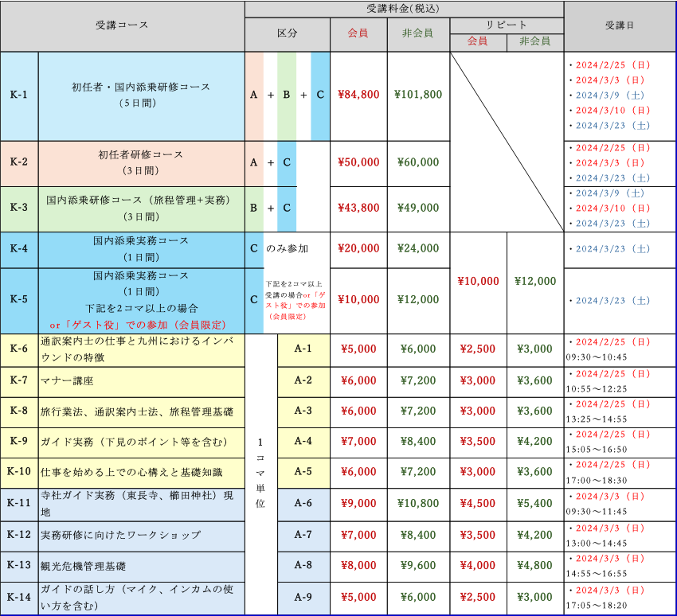This screenshot has width=677, height=616.
Task: Click the ¥84,800 member price
Action: pos(358,95)
